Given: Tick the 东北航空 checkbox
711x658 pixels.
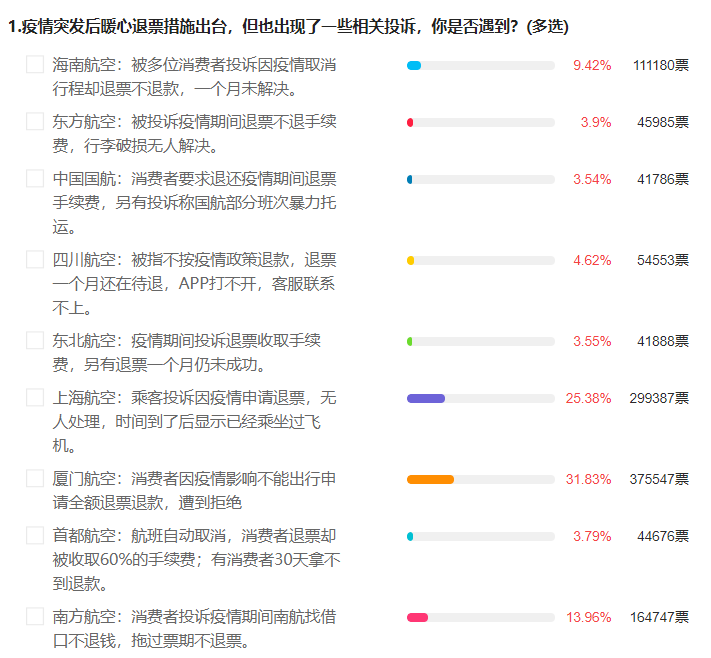Looking at the screenshot, I should tap(35, 341).
